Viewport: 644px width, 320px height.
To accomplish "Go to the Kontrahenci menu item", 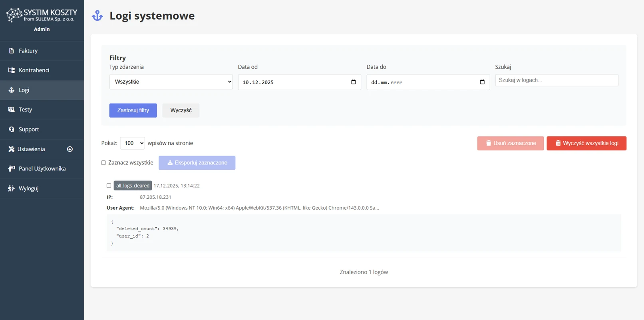I will (34, 70).
